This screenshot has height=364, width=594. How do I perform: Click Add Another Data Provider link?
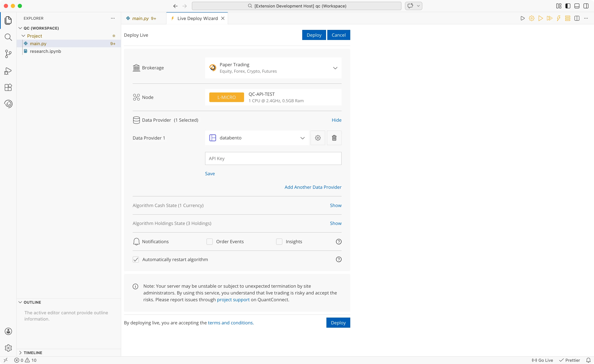coord(313,187)
